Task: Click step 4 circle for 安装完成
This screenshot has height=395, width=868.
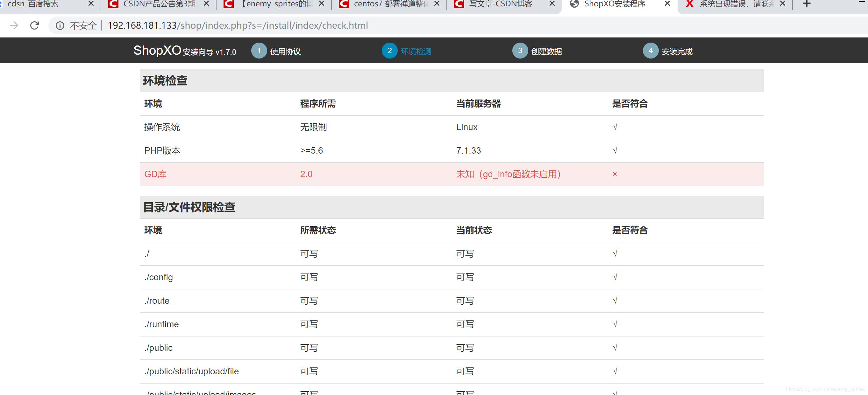Action: (x=650, y=51)
